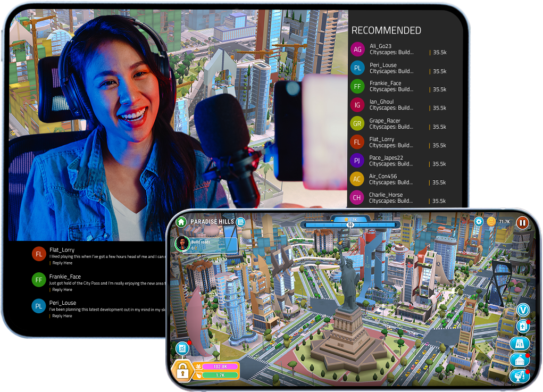
Task: Tap the level 50 XP progress bar
Action: (350, 227)
